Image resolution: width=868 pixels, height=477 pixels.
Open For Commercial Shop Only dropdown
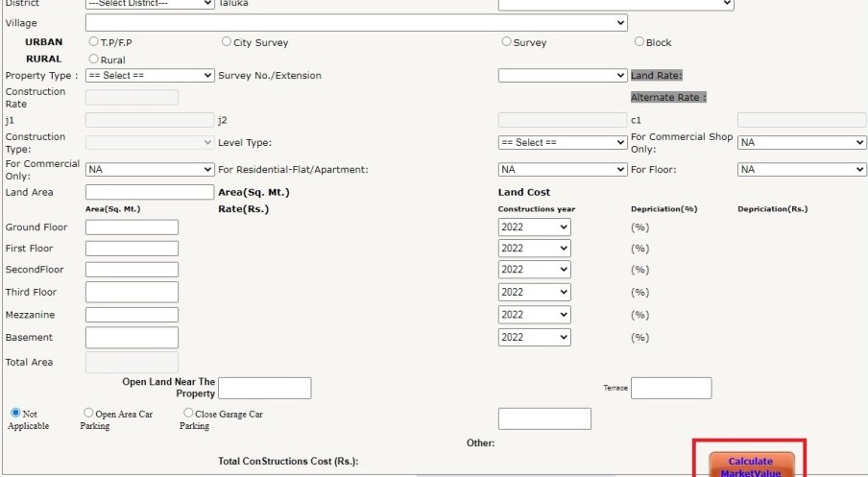(802, 142)
